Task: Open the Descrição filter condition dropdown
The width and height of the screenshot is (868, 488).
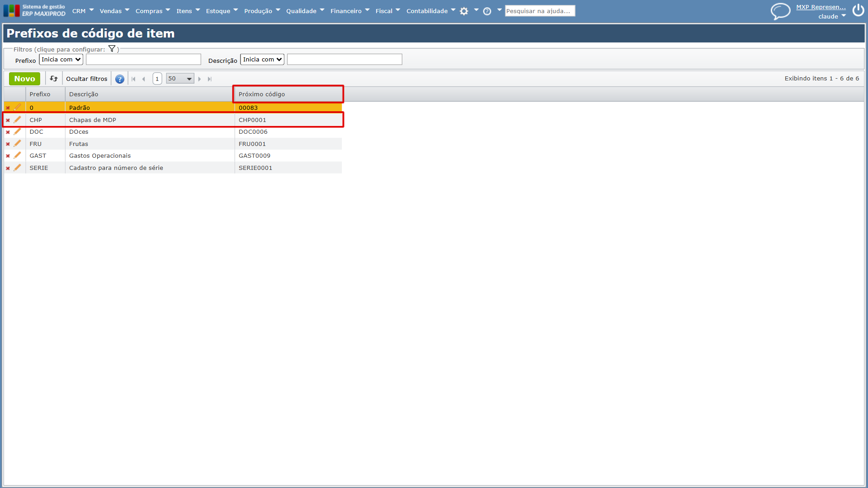Action: 262,59
